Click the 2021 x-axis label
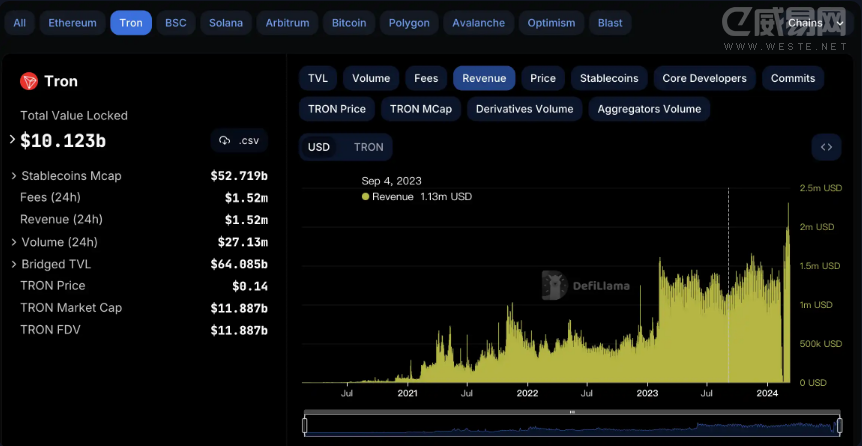This screenshot has height=446, width=862. [x=407, y=393]
